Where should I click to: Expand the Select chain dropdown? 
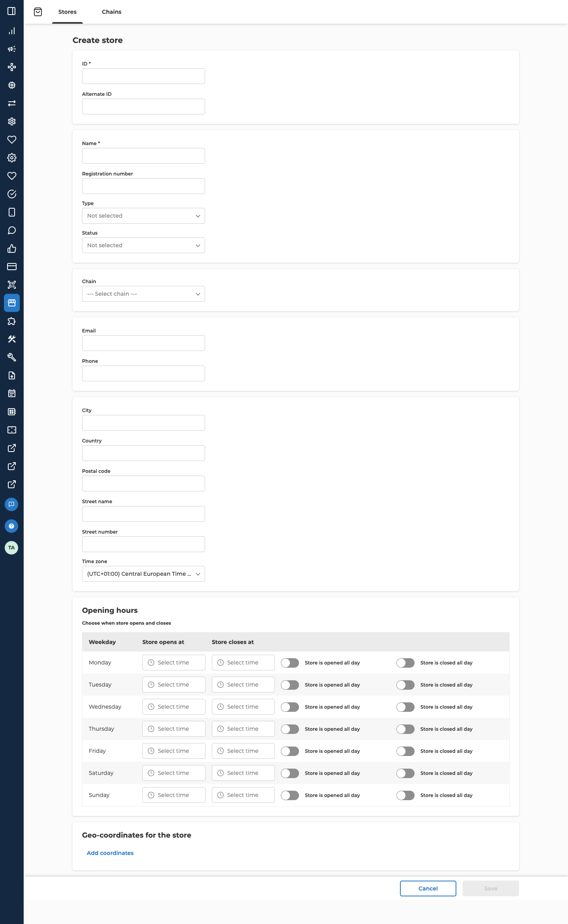point(144,294)
